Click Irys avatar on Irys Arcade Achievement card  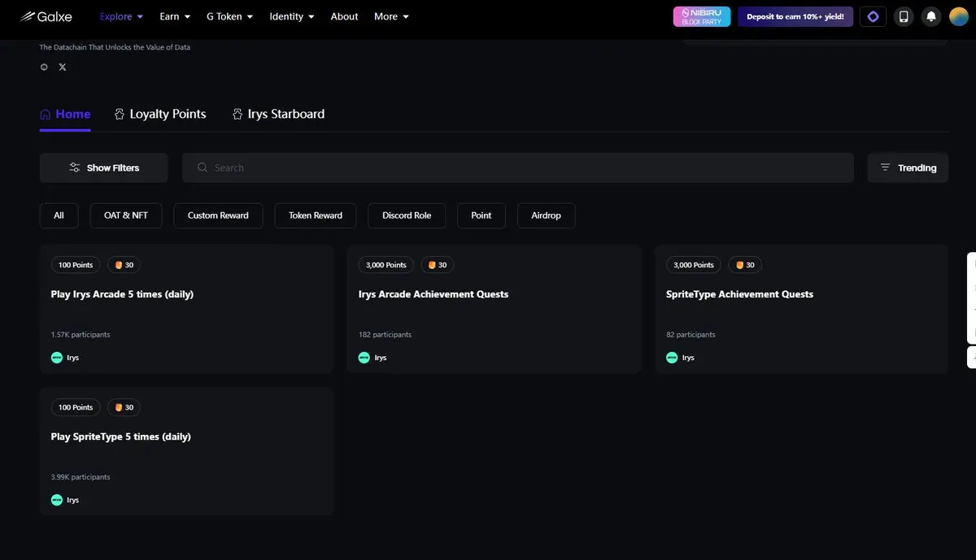364,358
